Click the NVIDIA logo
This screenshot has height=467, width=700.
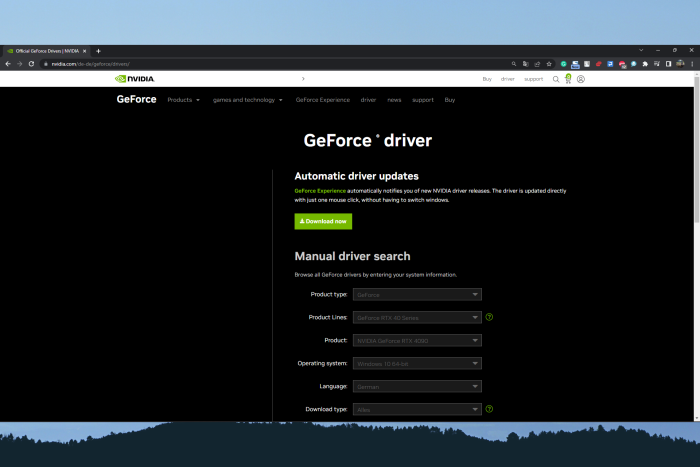click(134, 79)
